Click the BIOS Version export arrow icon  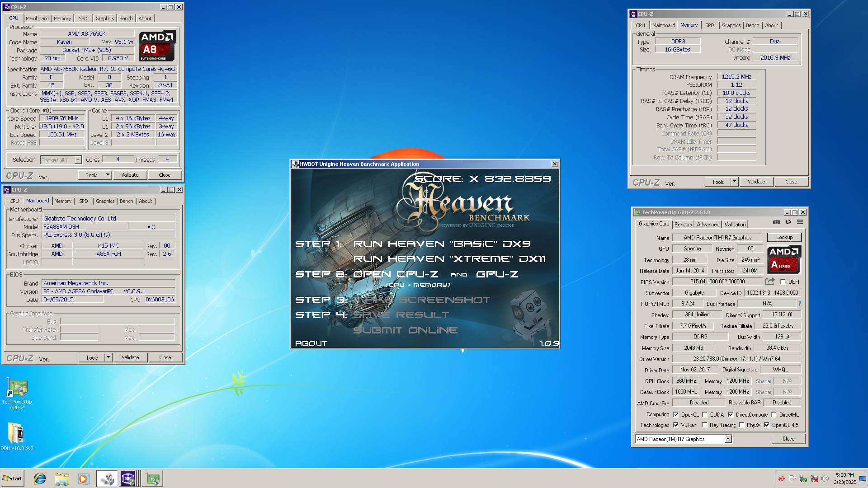tap(770, 282)
